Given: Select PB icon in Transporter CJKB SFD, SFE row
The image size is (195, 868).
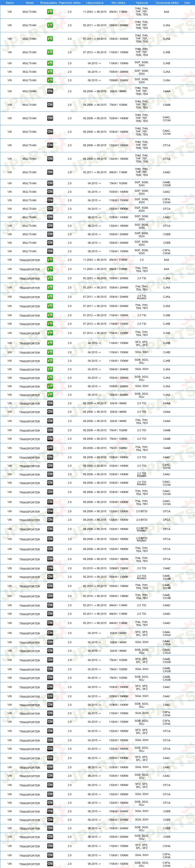Looking at the screenshot, I should pyautogui.click(x=50, y=343).
